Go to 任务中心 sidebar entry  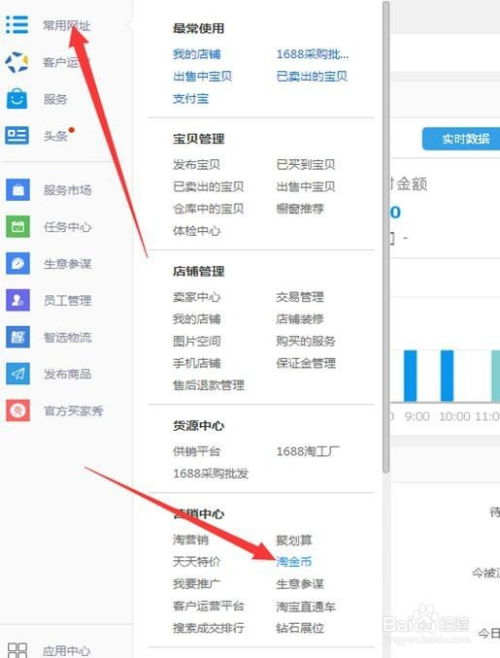click(x=67, y=227)
